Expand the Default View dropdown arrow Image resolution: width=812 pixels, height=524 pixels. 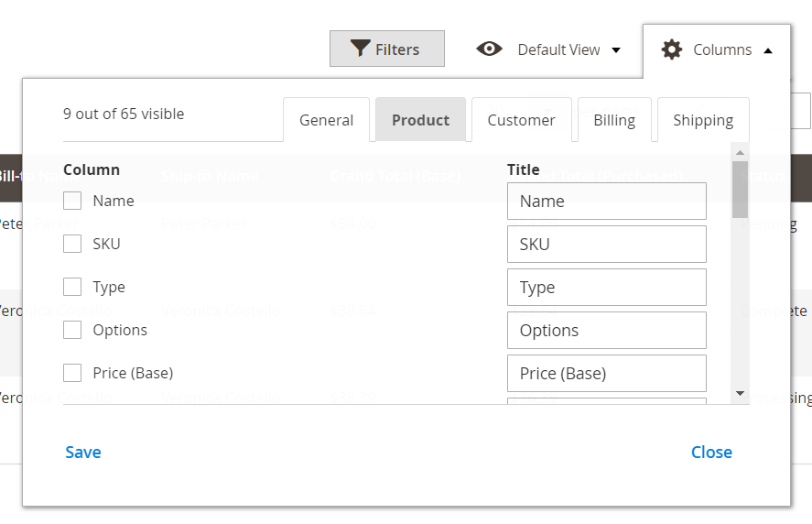point(616,50)
